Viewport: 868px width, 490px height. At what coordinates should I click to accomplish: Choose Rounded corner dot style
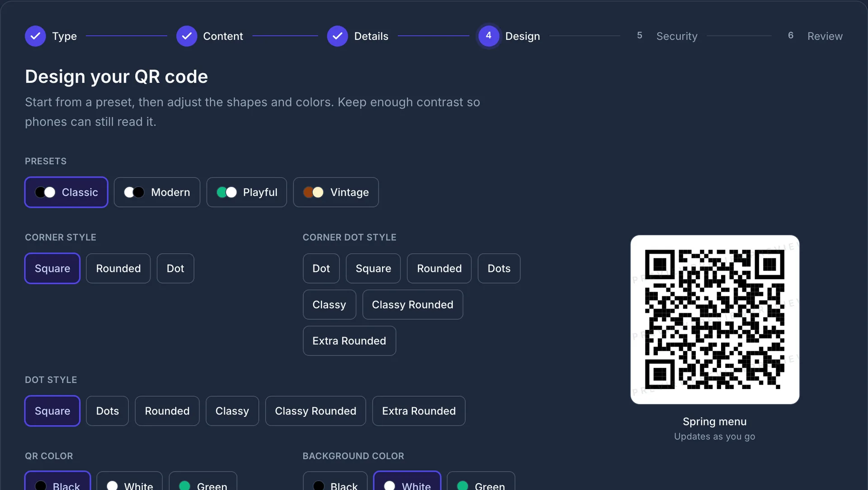pyautogui.click(x=439, y=268)
